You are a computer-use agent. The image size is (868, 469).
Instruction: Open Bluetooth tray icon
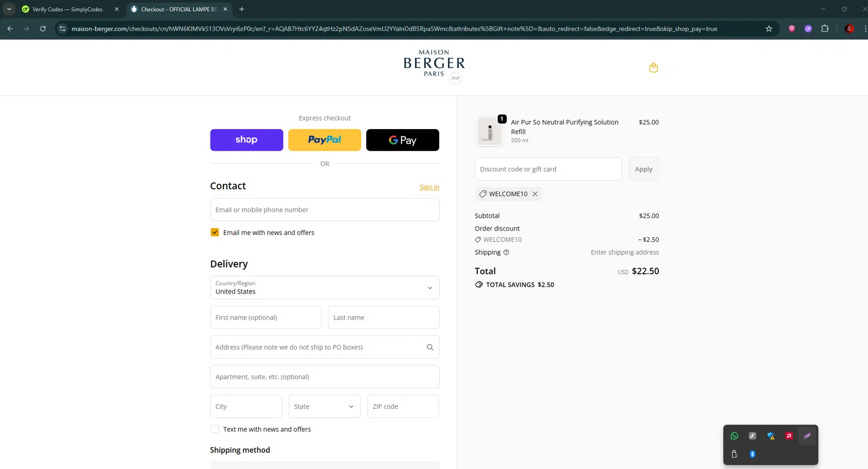point(753,455)
